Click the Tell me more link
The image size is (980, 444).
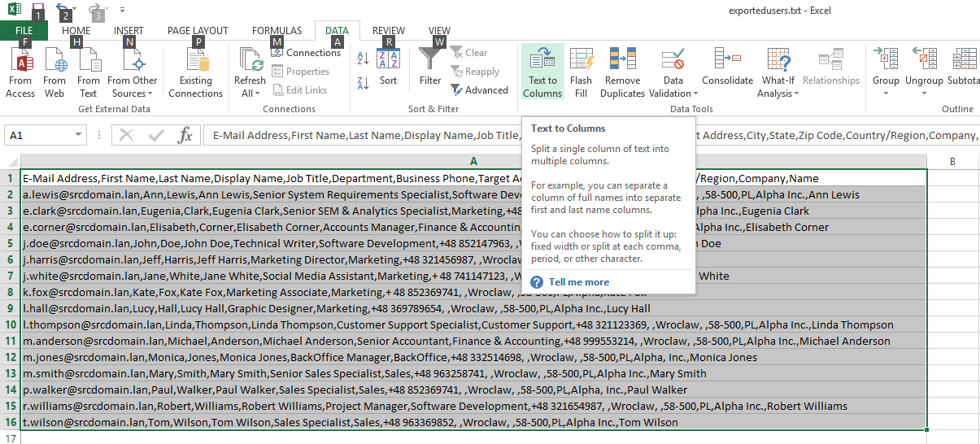(579, 282)
